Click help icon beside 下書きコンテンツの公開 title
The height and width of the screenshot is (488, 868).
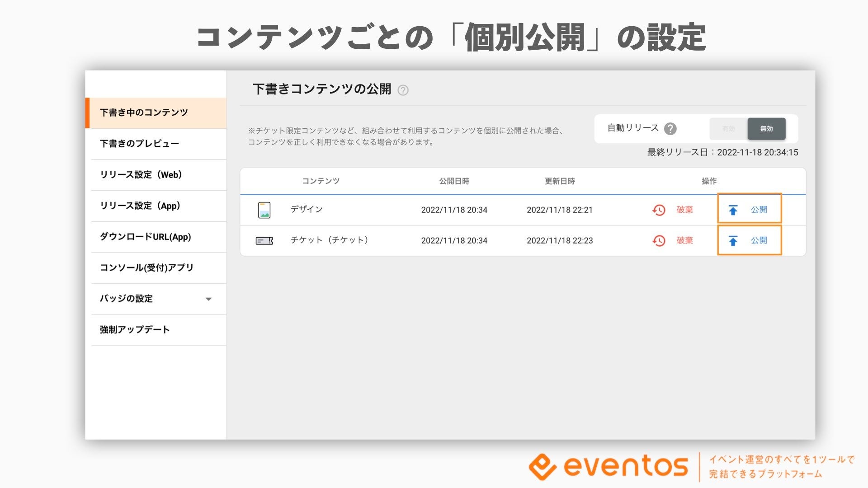403,90
